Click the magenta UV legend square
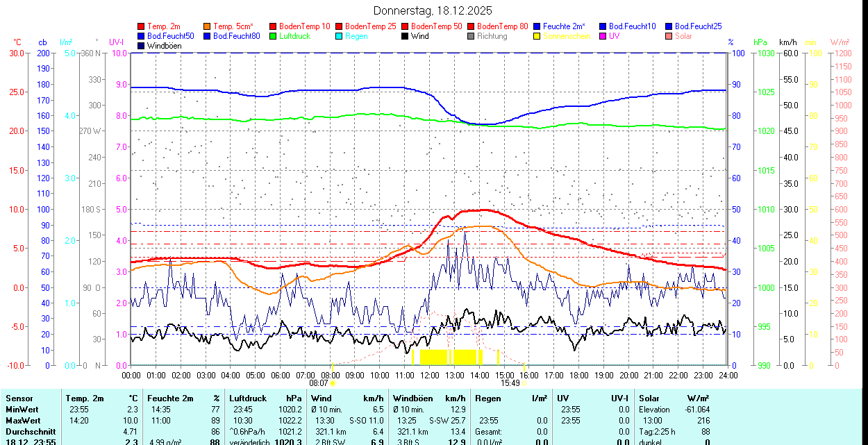Image resolution: width=868 pixels, height=445 pixels. 603,36
